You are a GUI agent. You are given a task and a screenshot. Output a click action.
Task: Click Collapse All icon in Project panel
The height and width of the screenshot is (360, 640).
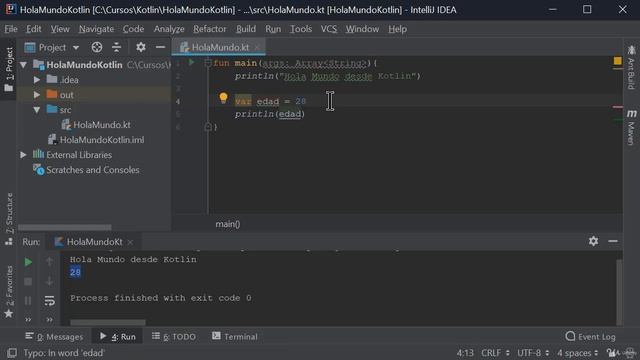click(x=116, y=47)
